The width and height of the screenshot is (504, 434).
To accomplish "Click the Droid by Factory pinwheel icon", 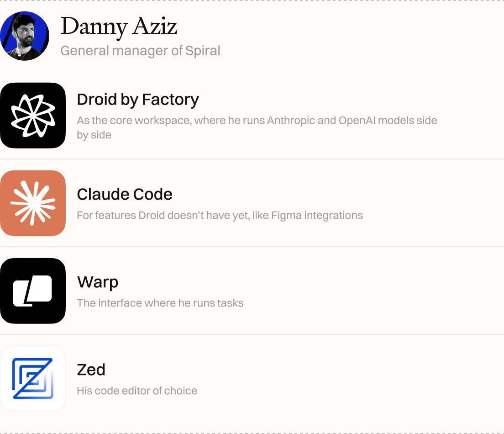I will pyautogui.click(x=33, y=116).
